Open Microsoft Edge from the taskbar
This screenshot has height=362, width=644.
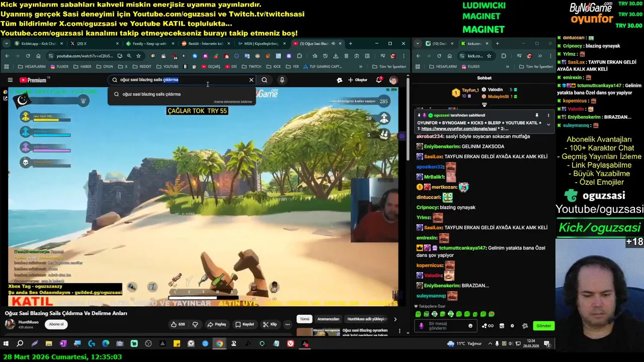[x=106, y=344]
